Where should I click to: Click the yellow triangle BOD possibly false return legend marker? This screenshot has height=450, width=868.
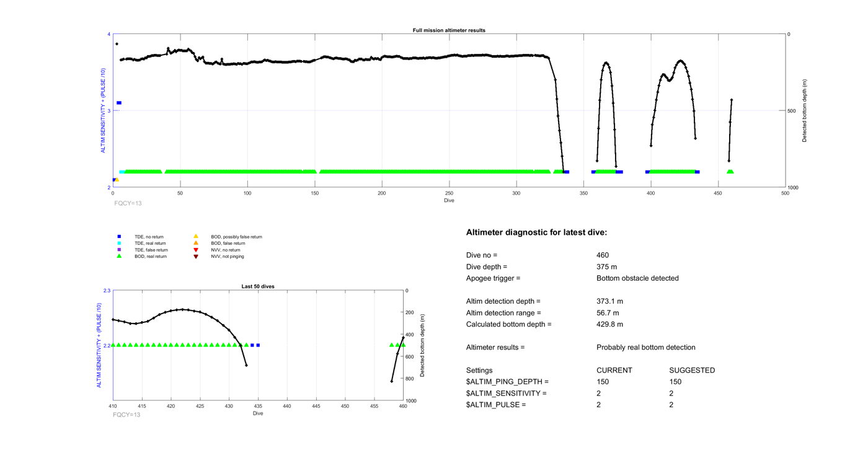(x=196, y=236)
